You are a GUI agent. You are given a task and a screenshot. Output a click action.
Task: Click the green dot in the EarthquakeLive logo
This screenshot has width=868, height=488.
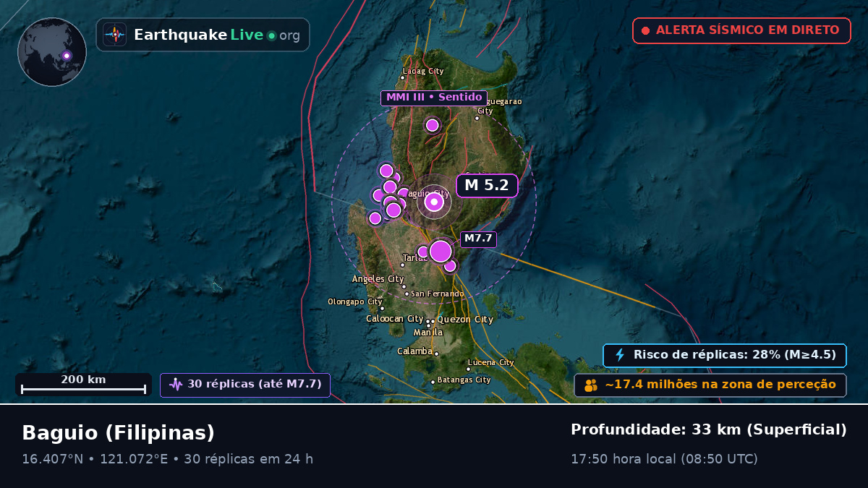tap(271, 35)
